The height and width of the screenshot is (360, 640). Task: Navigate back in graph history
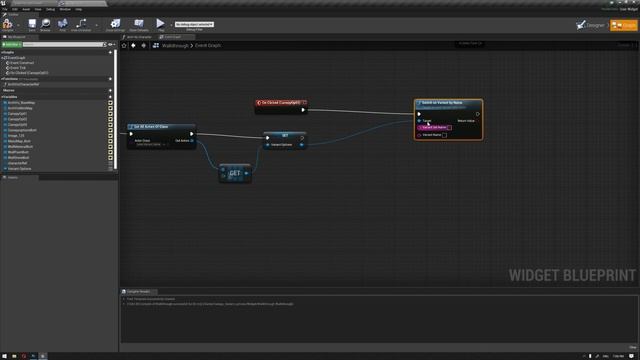click(x=133, y=46)
